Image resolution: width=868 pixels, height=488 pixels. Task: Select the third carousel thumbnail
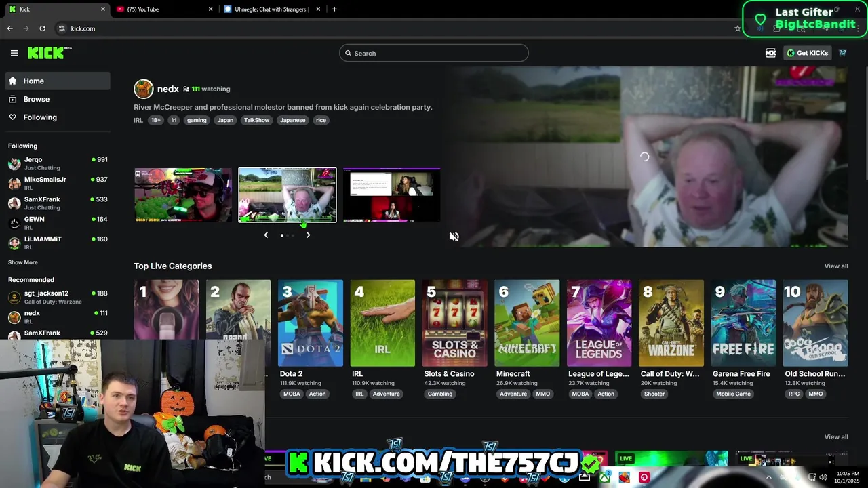tap(392, 195)
